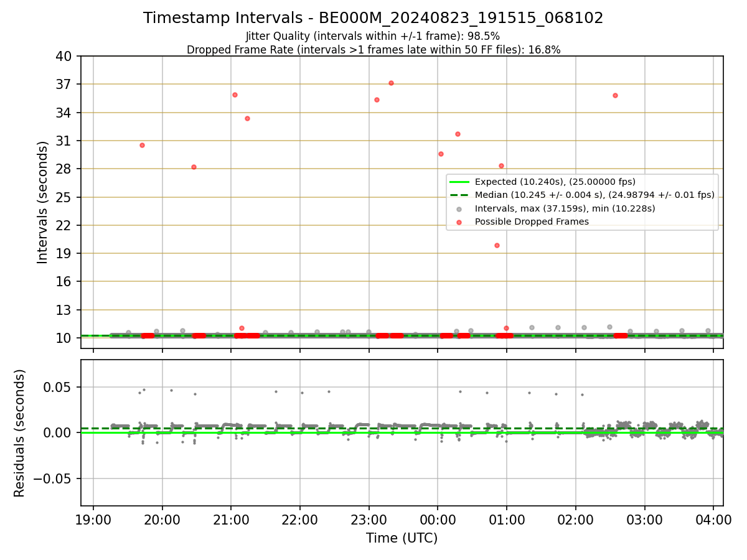Click the red point near 36 seconds after 21:00
Screen dimensions: 747x560
pos(235,95)
